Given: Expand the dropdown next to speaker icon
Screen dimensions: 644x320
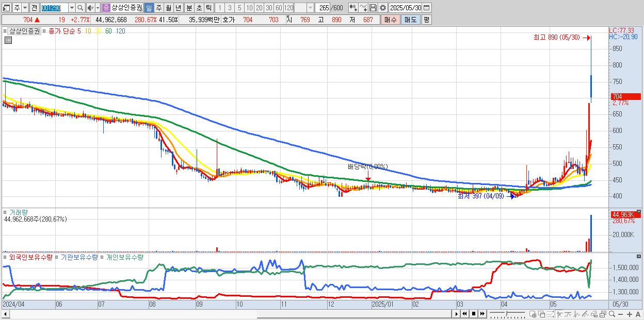Looking at the screenshot, I should (x=97, y=8).
